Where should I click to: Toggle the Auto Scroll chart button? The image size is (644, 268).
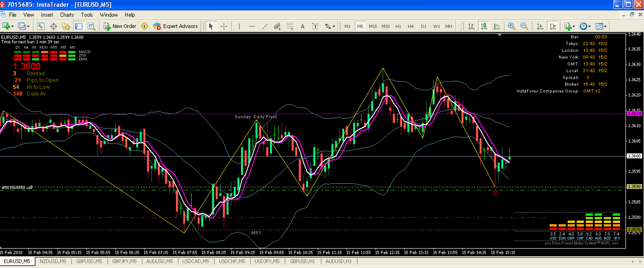(x=539, y=26)
